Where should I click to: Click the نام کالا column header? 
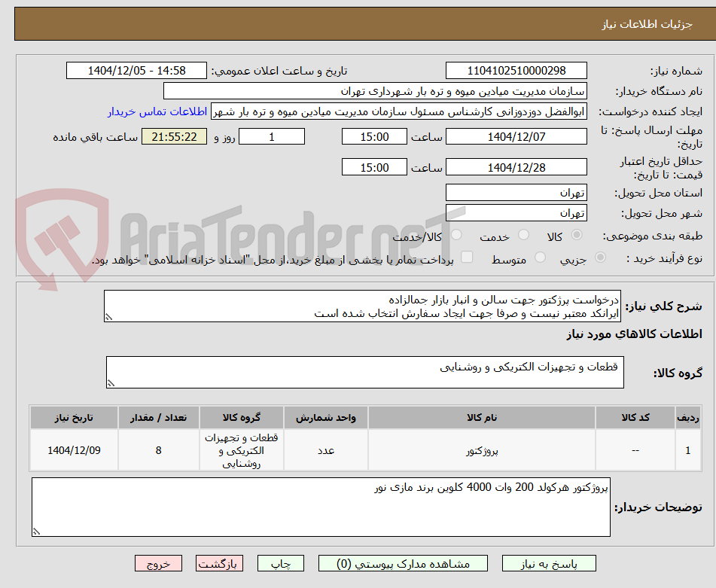point(481,418)
